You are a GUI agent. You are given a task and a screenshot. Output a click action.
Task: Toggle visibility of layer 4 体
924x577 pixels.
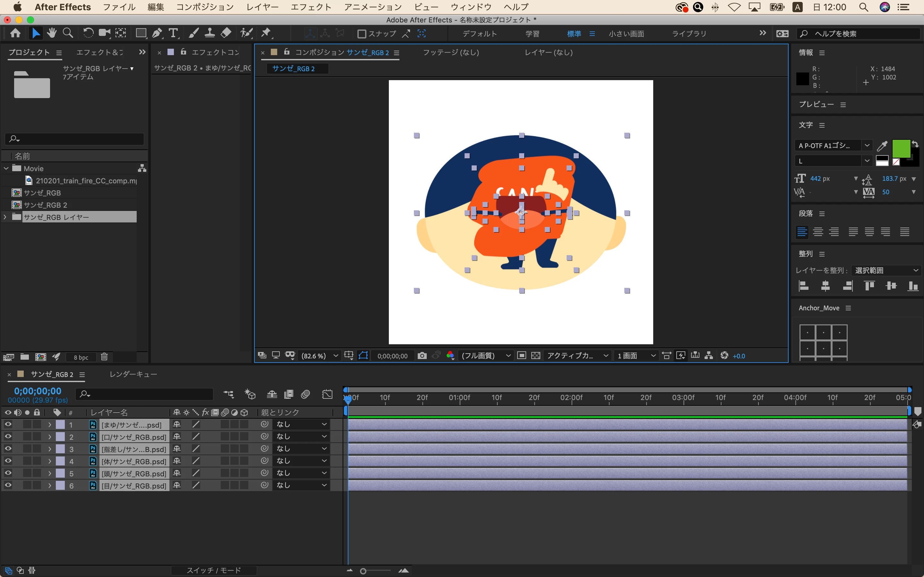click(x=8, y=461)
